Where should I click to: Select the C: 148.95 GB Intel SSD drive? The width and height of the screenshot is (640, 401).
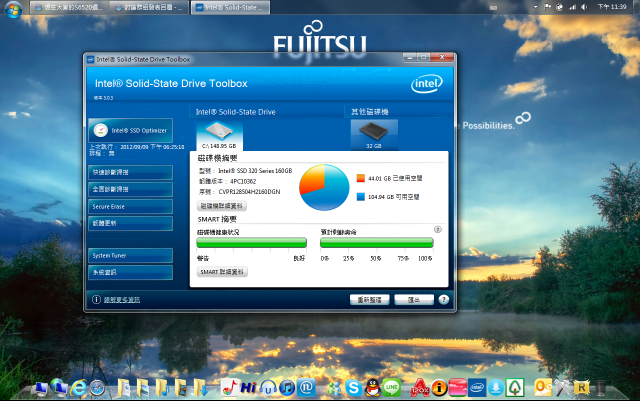[220, 136]
